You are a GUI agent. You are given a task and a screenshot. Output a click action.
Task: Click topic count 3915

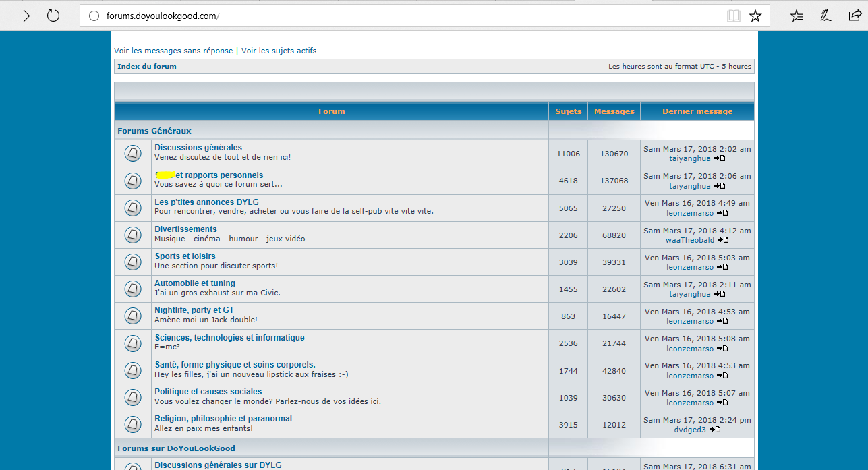[x=568, y=425]
